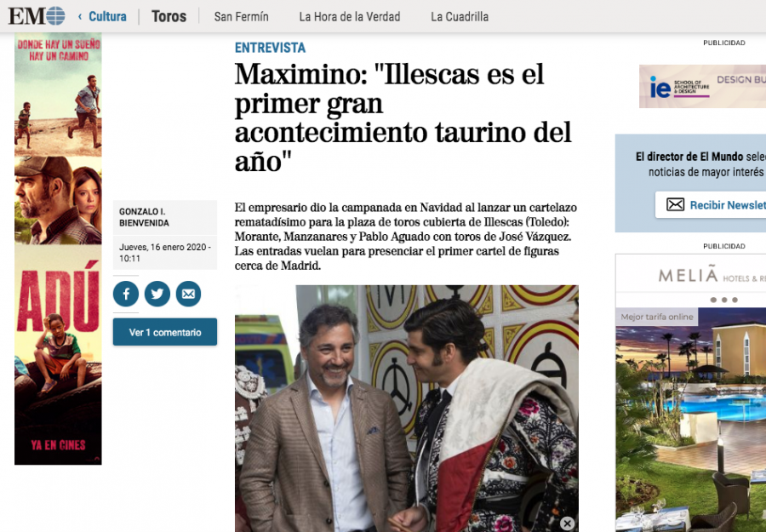Share article on Twitter

point(157,295)
